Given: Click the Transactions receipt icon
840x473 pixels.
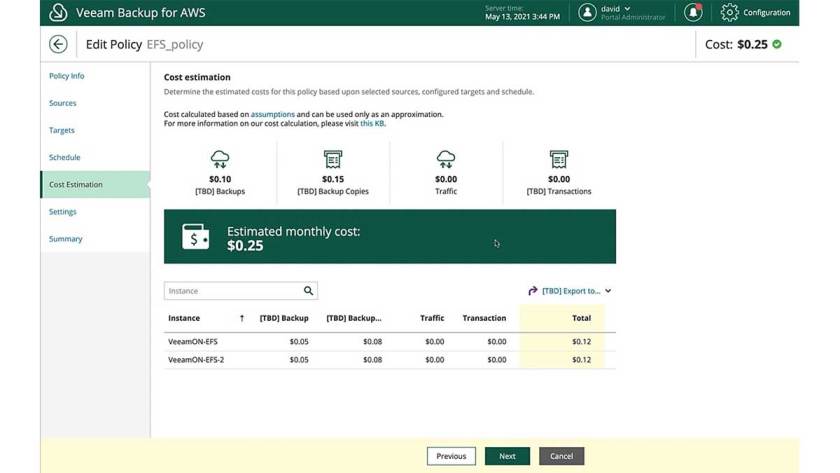Looking at the screenshot, I should click(559, 159).
